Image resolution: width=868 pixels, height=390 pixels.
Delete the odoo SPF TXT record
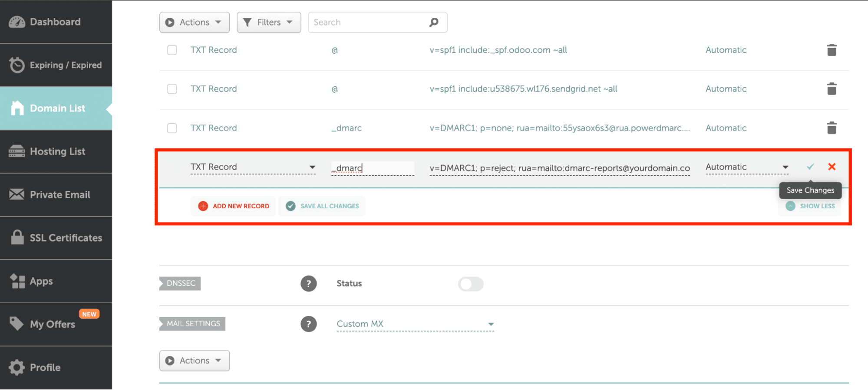pos(831,50)
